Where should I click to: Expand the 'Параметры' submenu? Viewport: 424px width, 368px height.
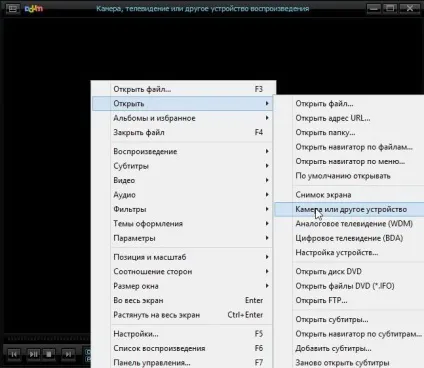point(182,238)
